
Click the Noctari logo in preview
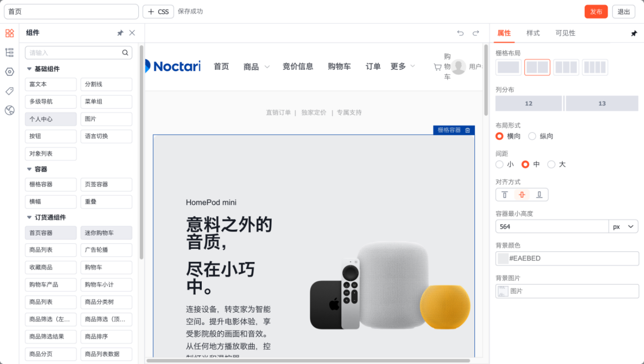tap(173, 66)
